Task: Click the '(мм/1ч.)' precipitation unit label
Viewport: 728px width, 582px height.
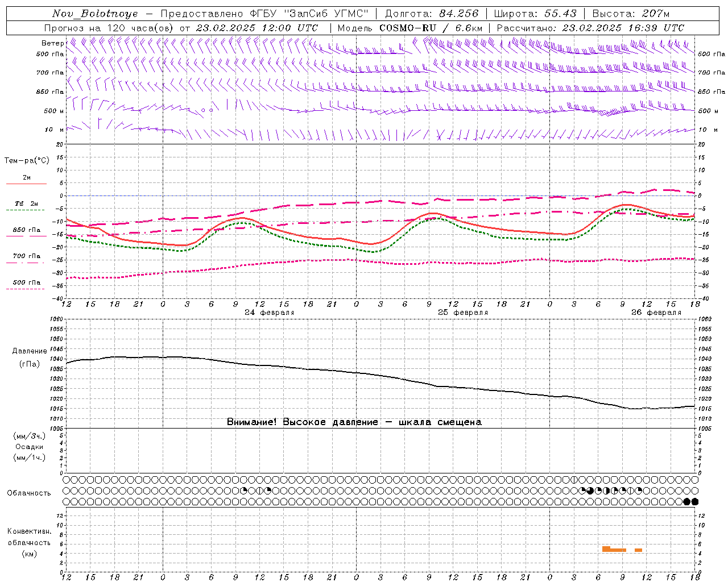Action: [30, 458]
